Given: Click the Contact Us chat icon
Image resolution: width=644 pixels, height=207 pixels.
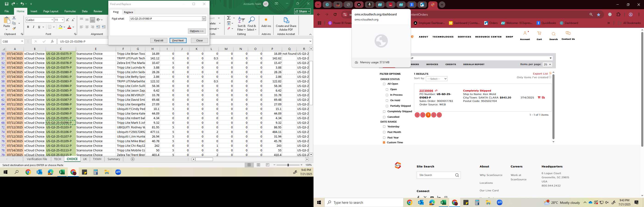Looking at the screenshot, I should click(x=568, y=33).
